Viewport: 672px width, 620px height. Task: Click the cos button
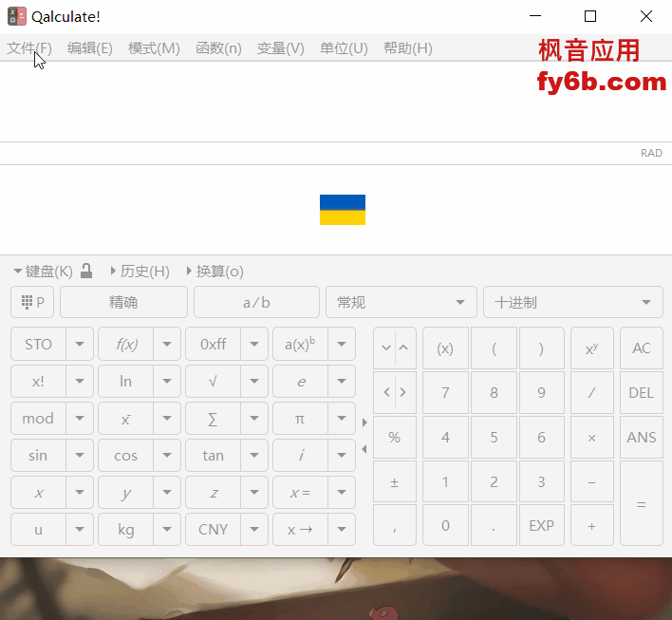[x=126, y=455]
